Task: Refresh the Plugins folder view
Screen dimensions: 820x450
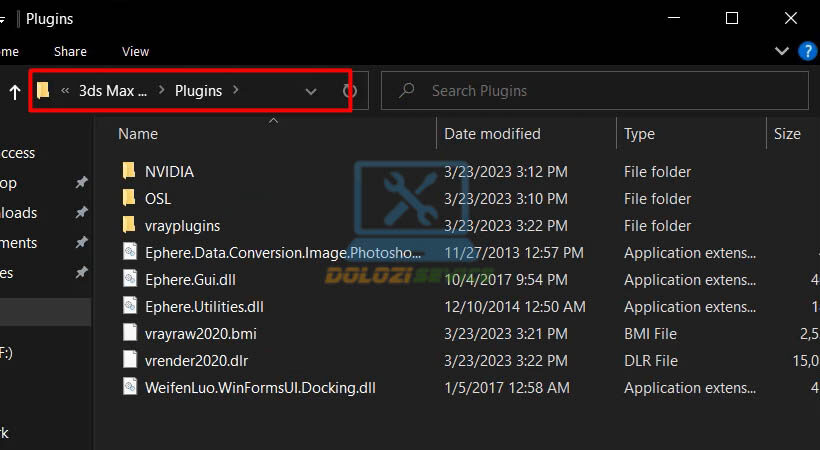Action: 350,91
